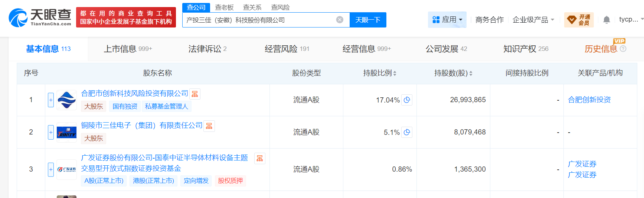Switch to 查公司 search tab
644x198 pixels.
click(196, 7)
